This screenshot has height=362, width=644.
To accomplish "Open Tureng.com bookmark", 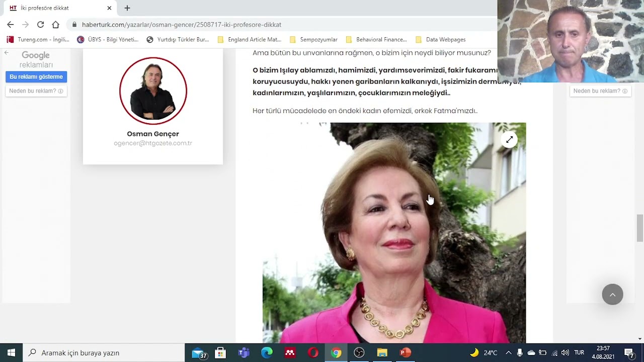I will pyautogui.click(x=38, y=39).
